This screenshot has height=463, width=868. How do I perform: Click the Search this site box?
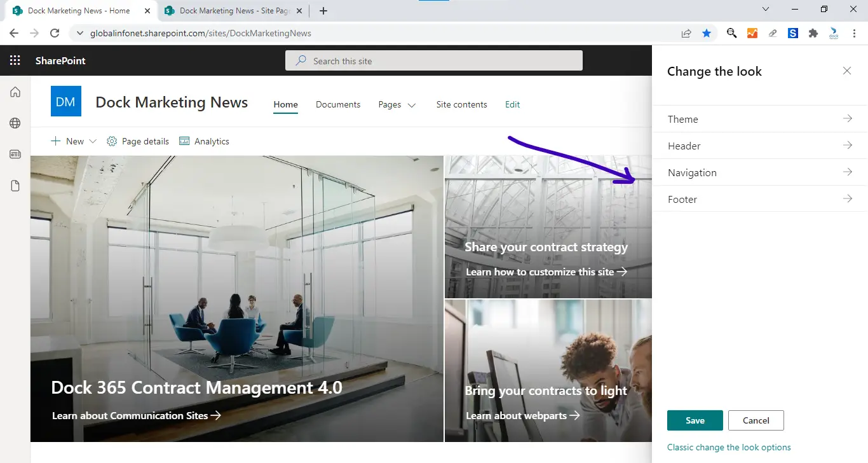pyautogui.click(x=434, y=60)
